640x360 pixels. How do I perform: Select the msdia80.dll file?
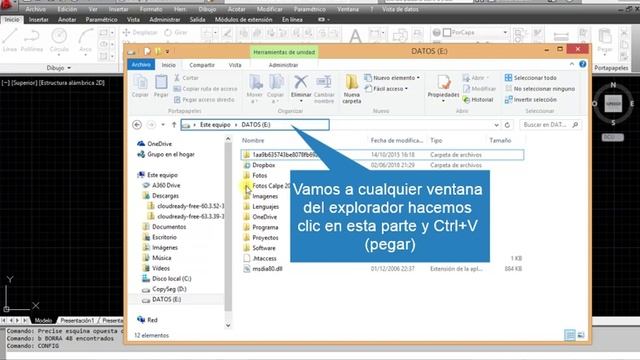(x=262, y=269)
